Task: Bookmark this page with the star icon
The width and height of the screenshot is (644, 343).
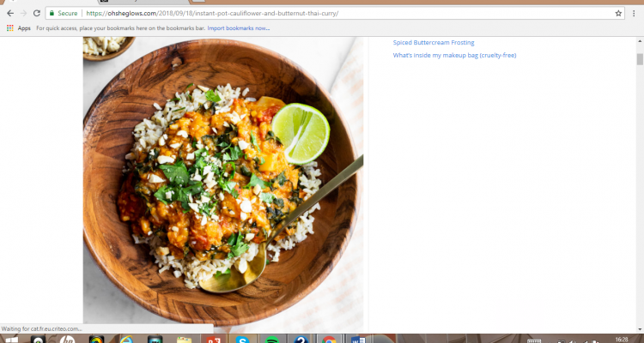Action: [618, 14]
